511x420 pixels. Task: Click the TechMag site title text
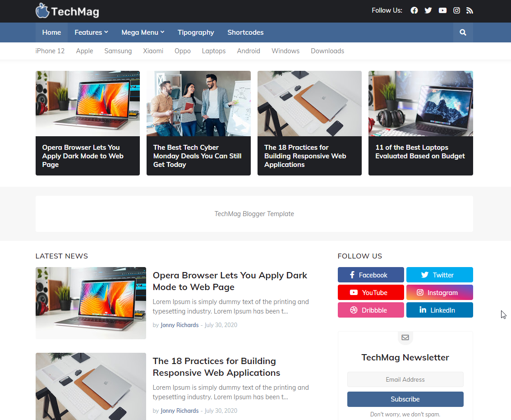click(x=75, y=12)
